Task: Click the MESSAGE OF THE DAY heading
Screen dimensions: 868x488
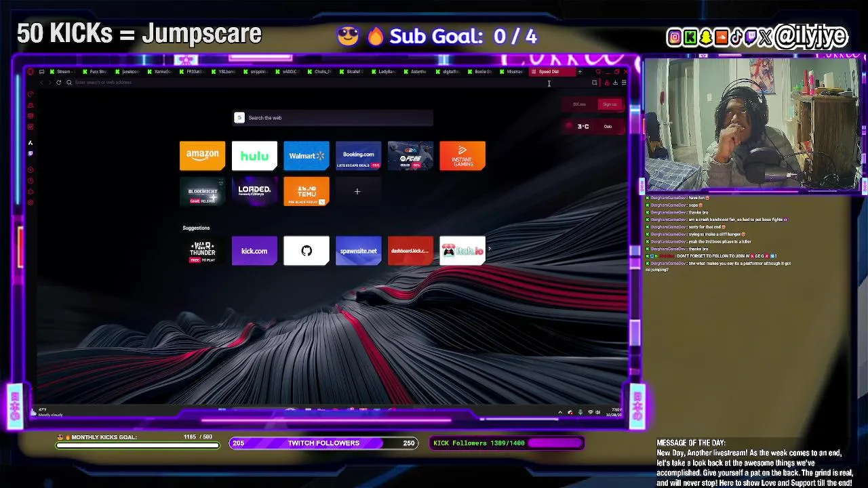Action: (690, 443)
